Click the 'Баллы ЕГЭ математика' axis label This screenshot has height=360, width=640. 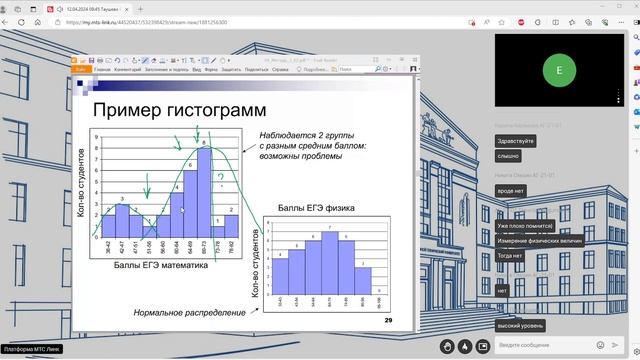[x=161, y=265]
